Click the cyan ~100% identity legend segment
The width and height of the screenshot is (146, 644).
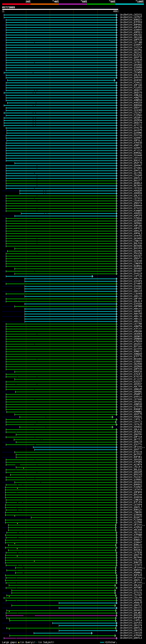[x=130, y=4]
